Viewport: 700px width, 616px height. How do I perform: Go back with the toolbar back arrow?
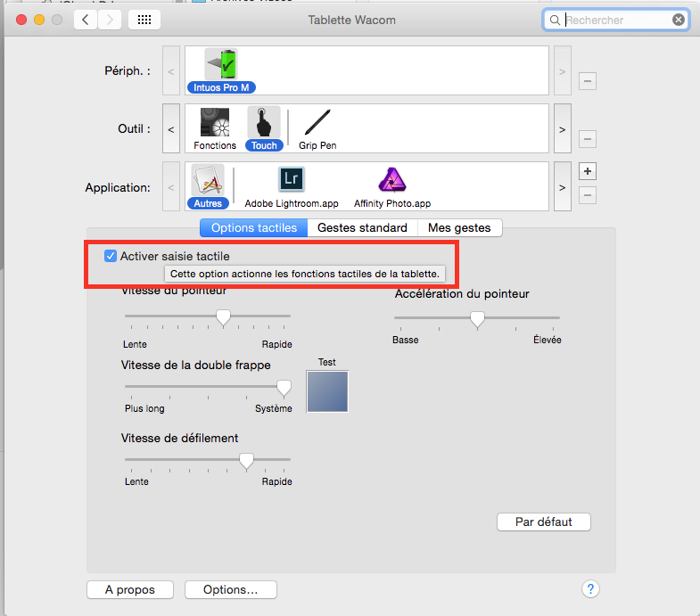[x=86, y=20]
